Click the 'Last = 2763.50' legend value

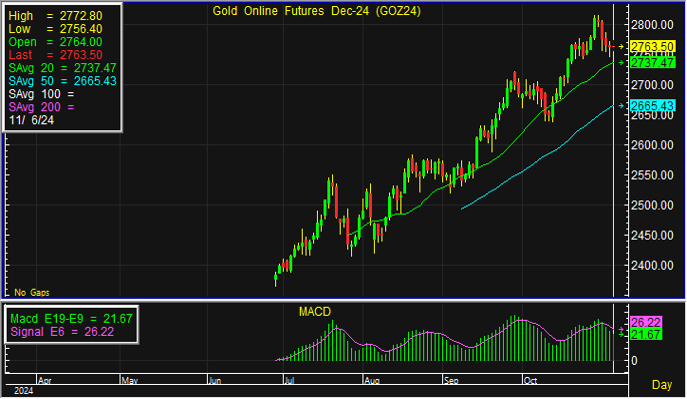[x=55, y=55]
